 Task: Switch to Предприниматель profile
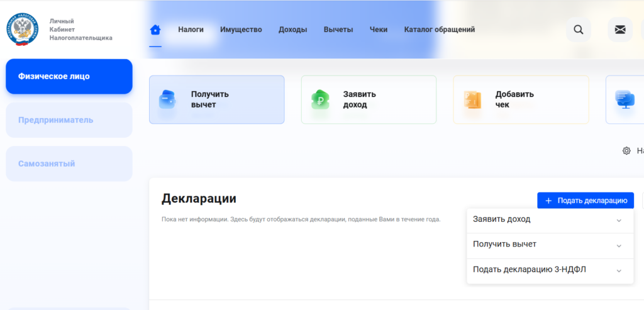(69, 120)
